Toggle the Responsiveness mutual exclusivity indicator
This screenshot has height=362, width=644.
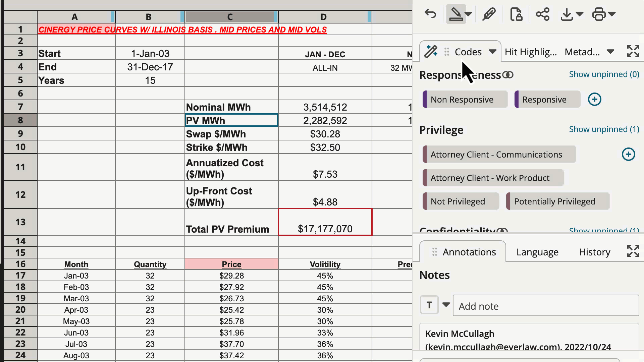click(x=508, y=75)
